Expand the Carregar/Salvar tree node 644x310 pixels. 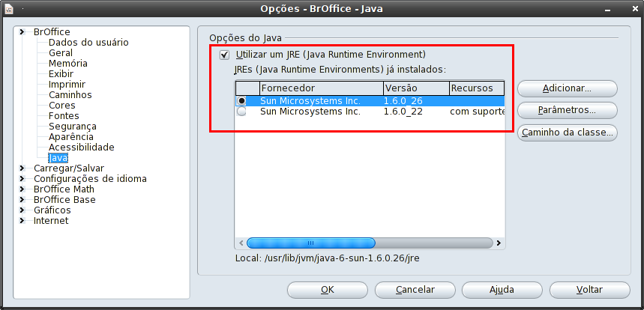click(22, 168)
